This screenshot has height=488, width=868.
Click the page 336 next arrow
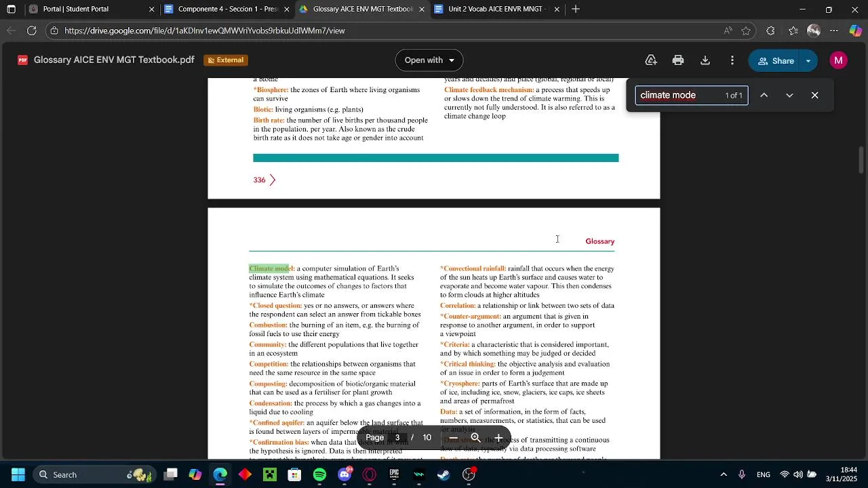tap(273, 180)
